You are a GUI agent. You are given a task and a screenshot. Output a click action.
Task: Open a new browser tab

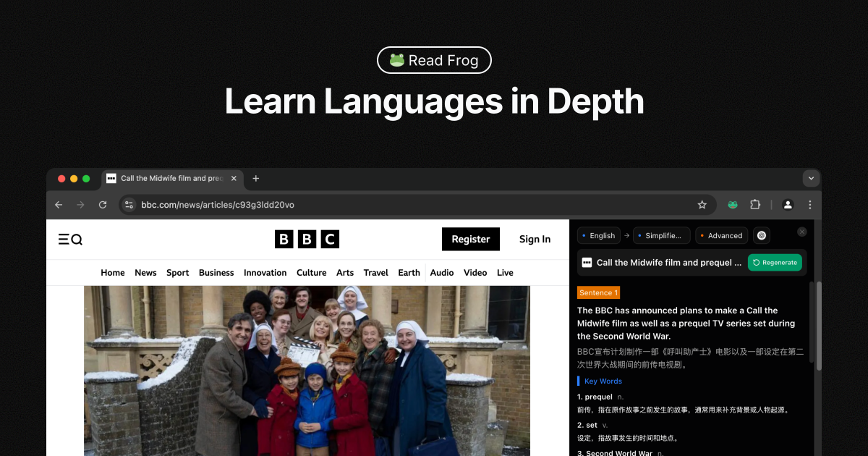[x=255, y=178]
